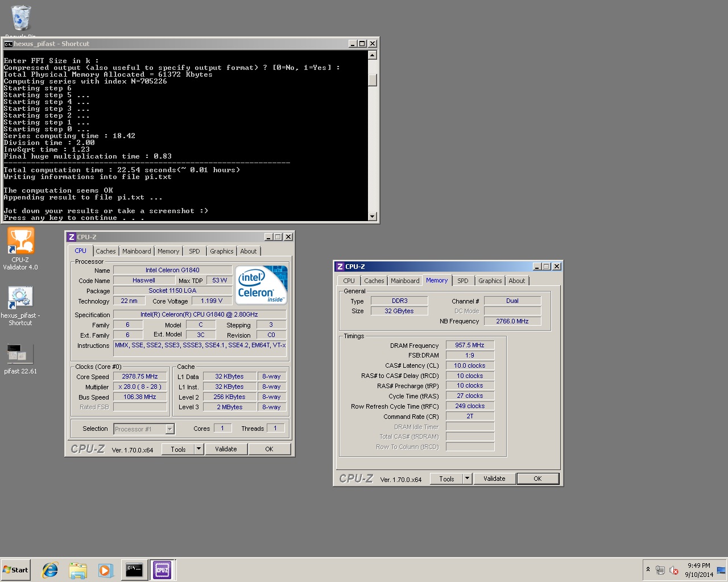The width and height of the screenshot is (728, 582).
Task: Minimize the hexus_pifast console window
Action: pos(353,44)
